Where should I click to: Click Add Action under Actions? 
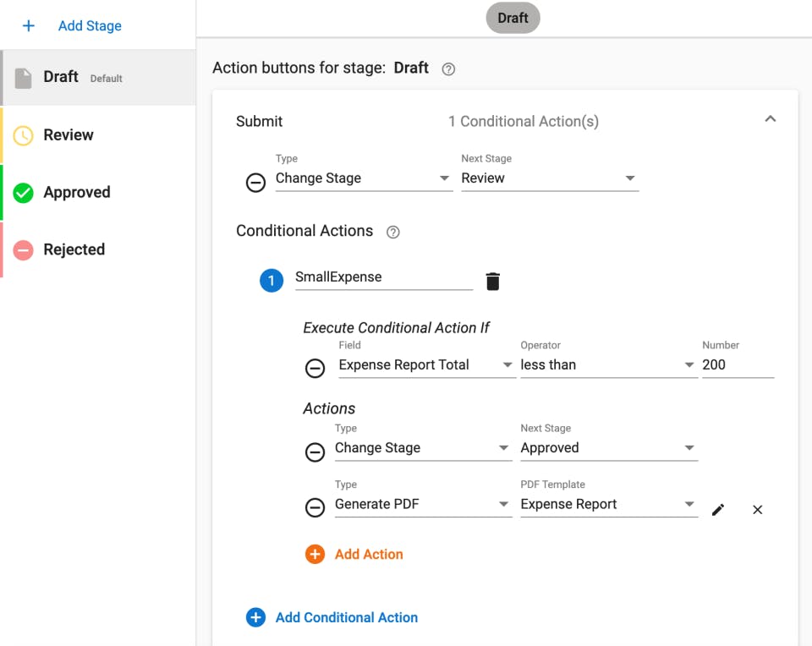[x=356, y=554]
